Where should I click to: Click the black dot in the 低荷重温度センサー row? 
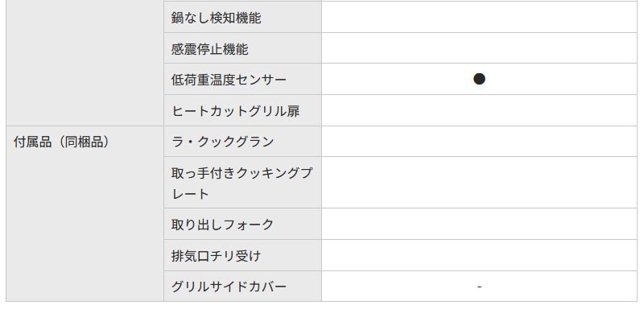coord(479,79)
